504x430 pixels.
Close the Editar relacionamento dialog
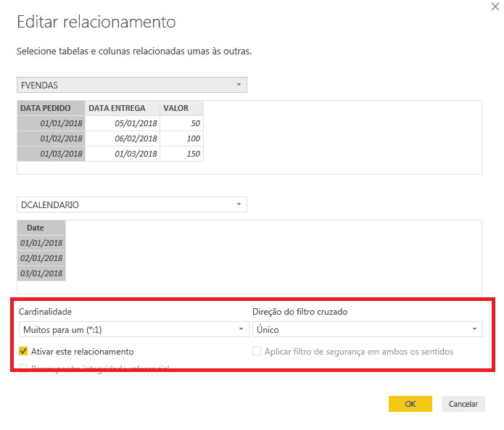click(x=495, y=7)
